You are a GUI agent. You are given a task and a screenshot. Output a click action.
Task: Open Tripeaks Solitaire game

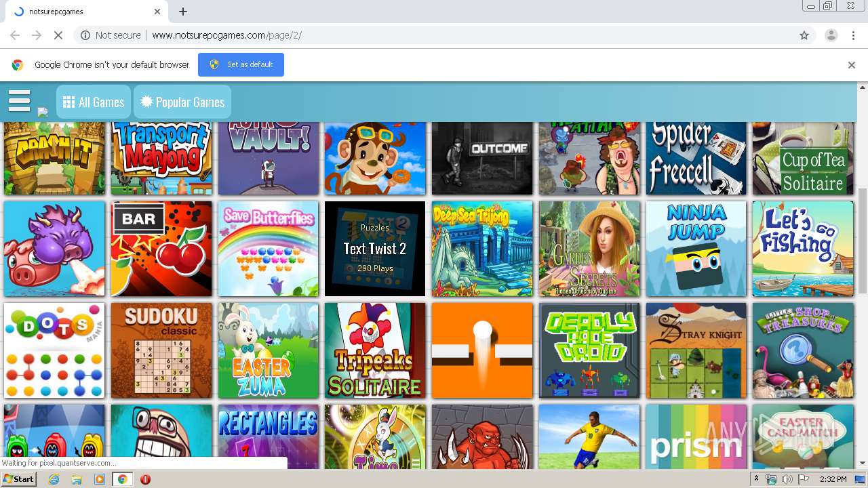point(375,350)
